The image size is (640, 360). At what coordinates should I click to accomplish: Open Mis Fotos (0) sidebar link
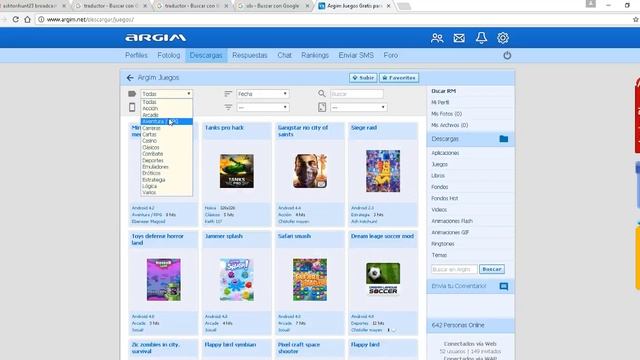pos(447,114)
